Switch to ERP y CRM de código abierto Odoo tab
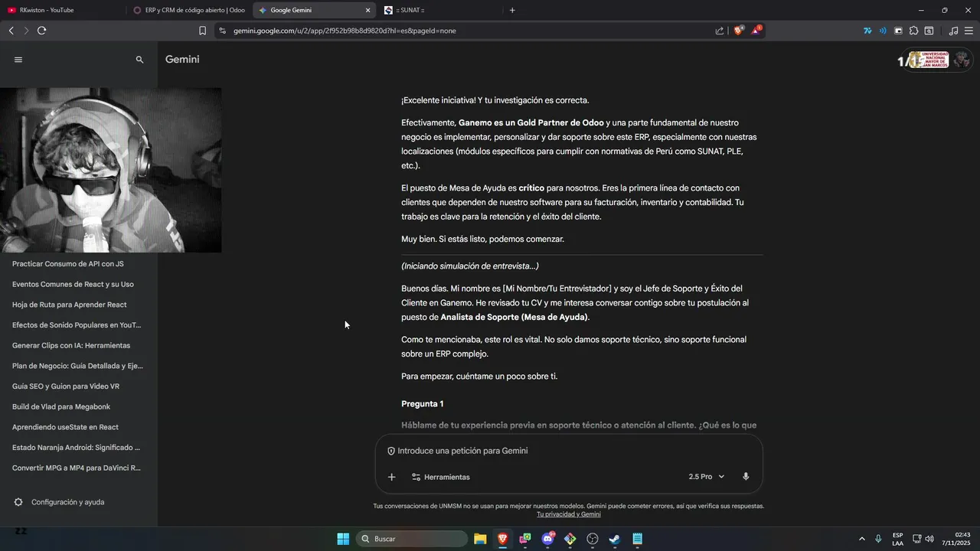The image size is (980, 551). 188,10
